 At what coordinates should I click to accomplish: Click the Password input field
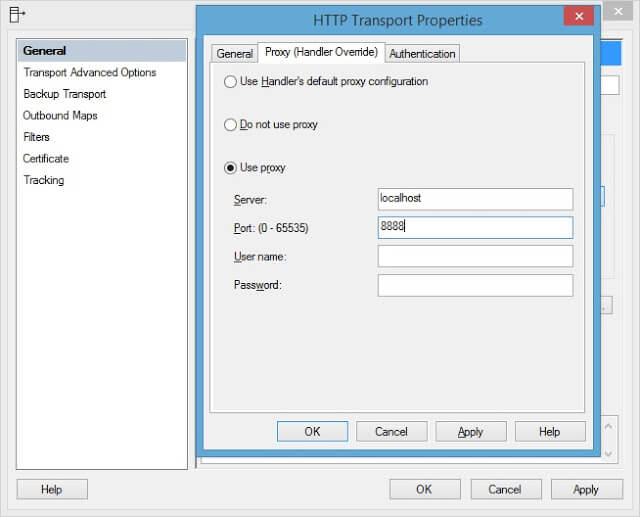(x=475, y=285)
